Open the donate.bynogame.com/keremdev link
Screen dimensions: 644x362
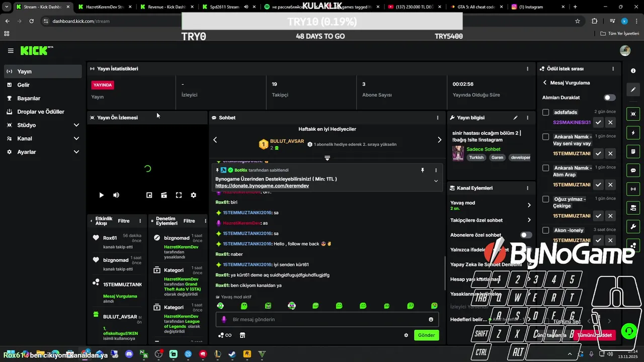tap(262, 186)
